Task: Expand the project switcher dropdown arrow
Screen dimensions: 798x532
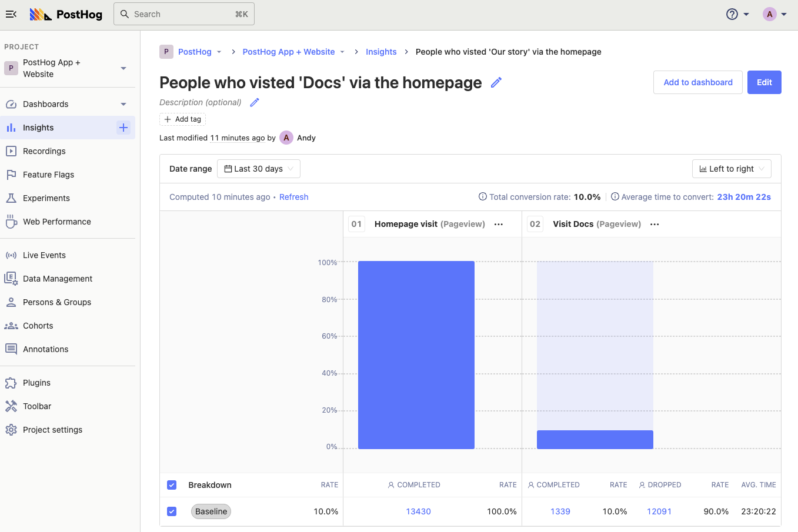Action: (x=123, y=68)
